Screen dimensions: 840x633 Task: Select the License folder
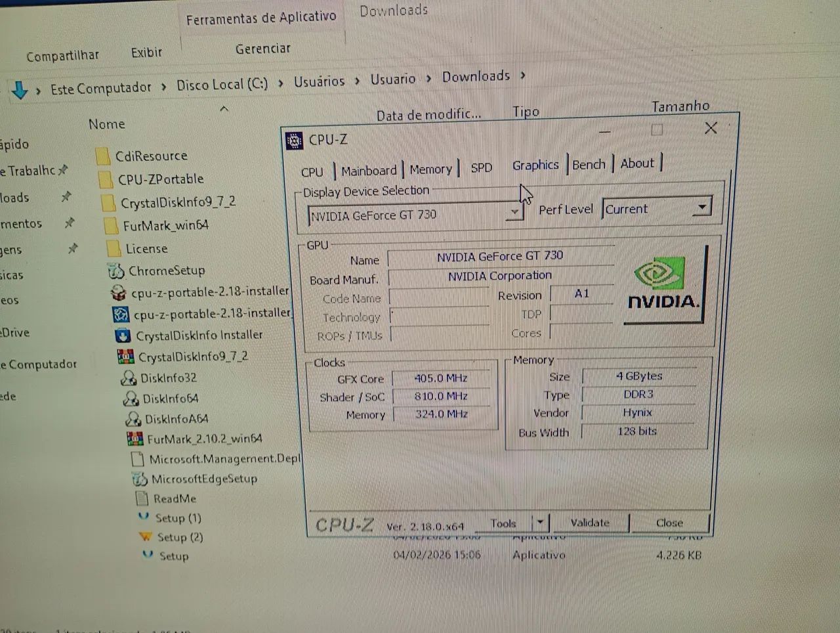click(x=113, y=248)
